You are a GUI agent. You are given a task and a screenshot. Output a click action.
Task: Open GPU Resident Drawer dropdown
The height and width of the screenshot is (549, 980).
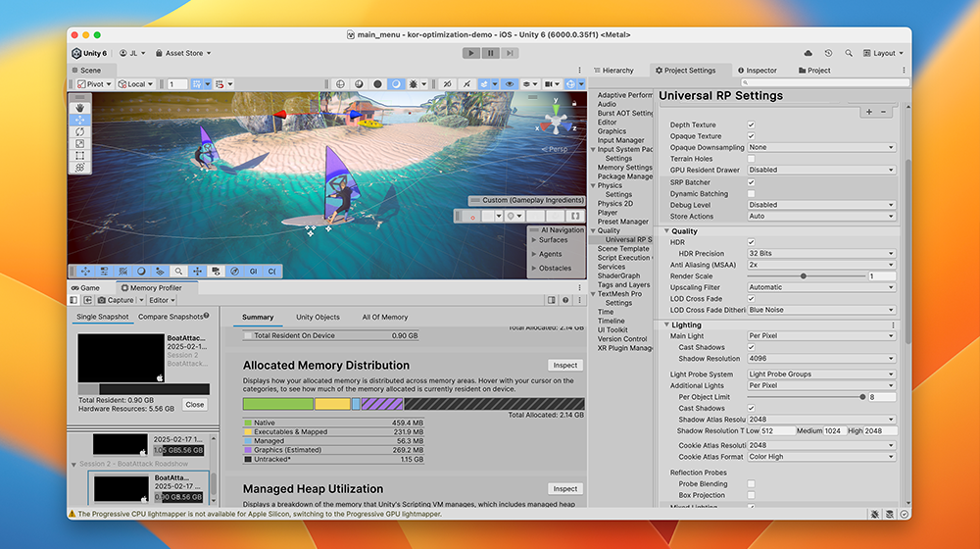821,170
